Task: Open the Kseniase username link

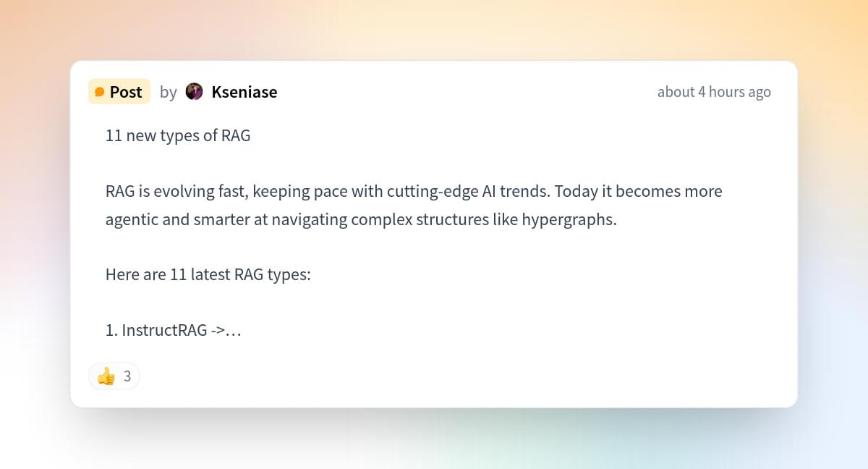Action: pos(244,92)
